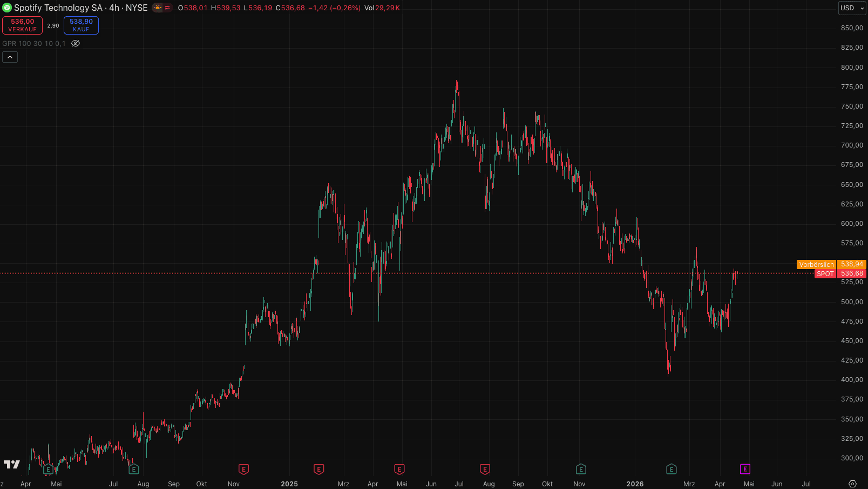The image size is (868, 489).
Task: Collapse the indicator legend with the chevron
Action: click(10, 57)
